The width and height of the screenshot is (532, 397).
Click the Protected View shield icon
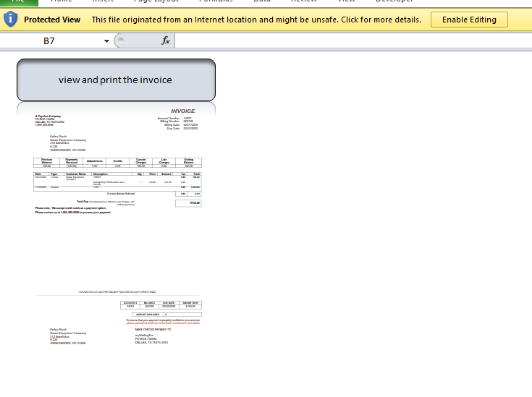pyautogui.click(x=11, y=20)
